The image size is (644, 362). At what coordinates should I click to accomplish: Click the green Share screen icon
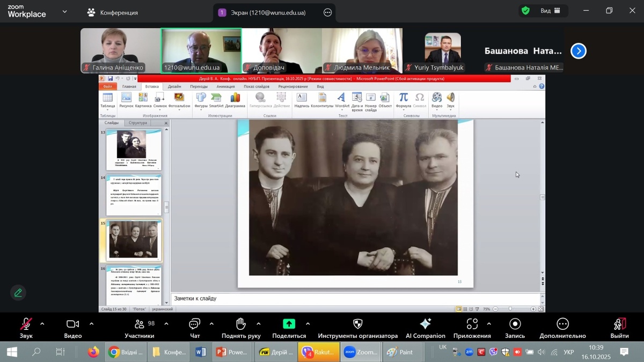tap(289, 324)
